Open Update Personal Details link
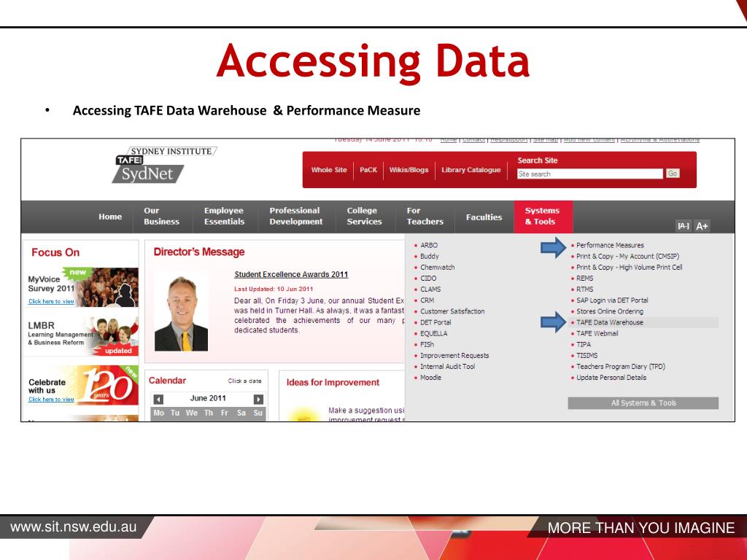The height and width of the screenshot is (560, 747). [x=611, y=378]
